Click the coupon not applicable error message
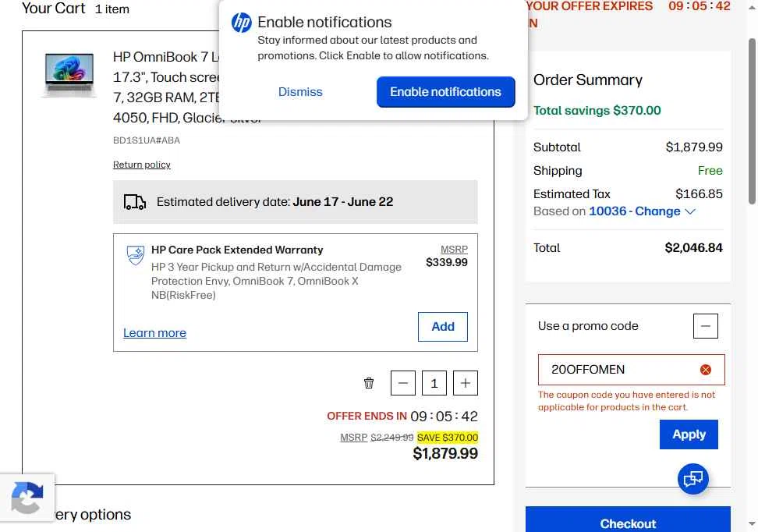This screenshot has height=532, width=758. 626,401
